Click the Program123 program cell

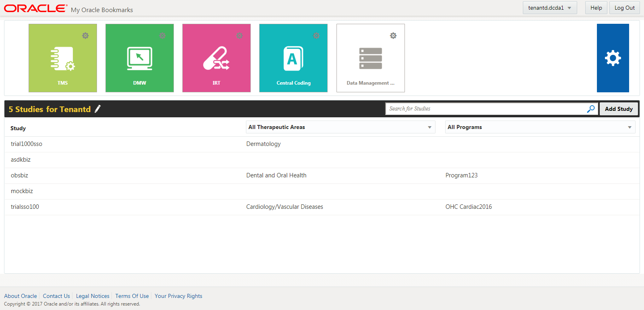pyautogui.click(x=461, y=175)
